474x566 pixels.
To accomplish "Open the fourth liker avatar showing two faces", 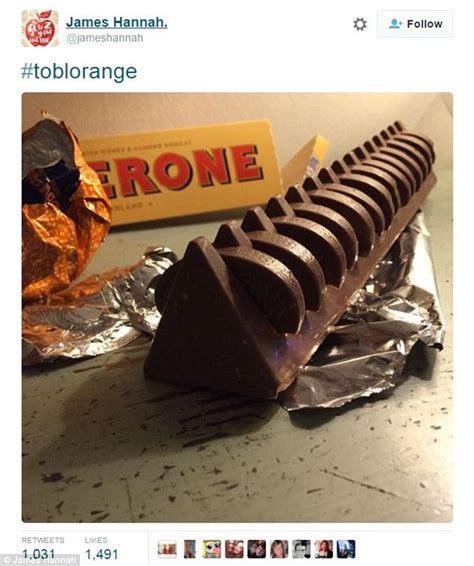I will [x=234, y=549].
